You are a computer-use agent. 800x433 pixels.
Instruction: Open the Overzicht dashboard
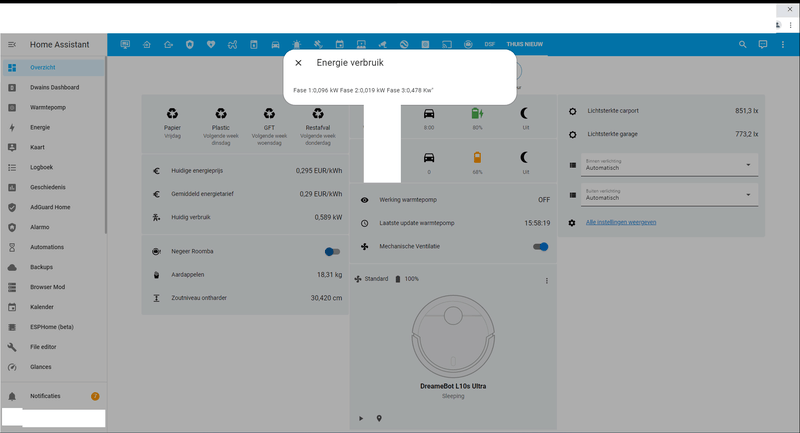[54, 67]
